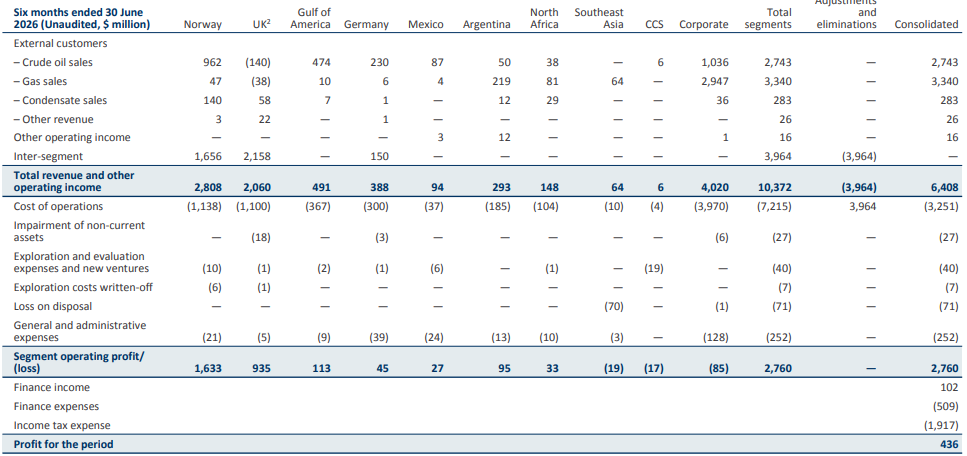Click 'Segment operating profit/(loss)' row label
This screenshot has height=456, width=967.
[x=79, y=362]
